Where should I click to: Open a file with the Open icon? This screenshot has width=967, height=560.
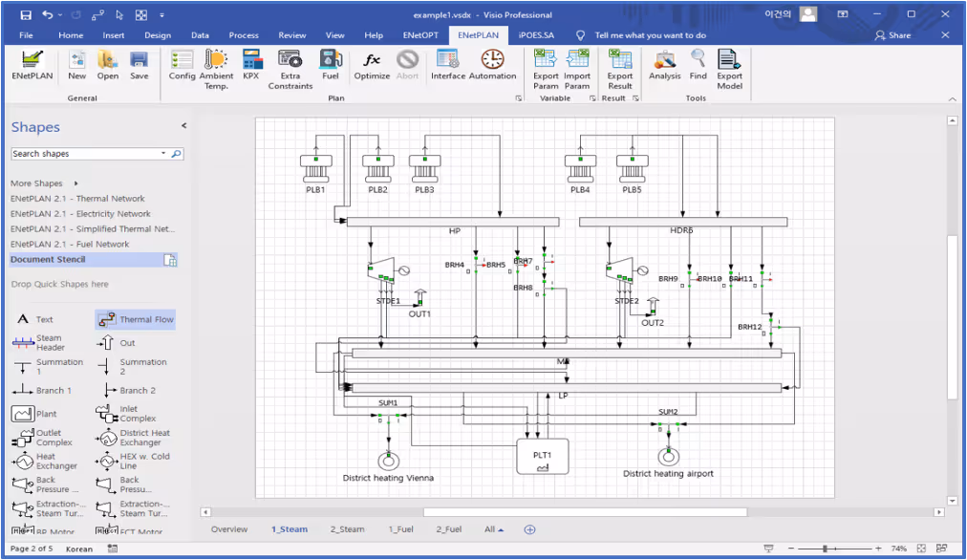pos(107,65)
